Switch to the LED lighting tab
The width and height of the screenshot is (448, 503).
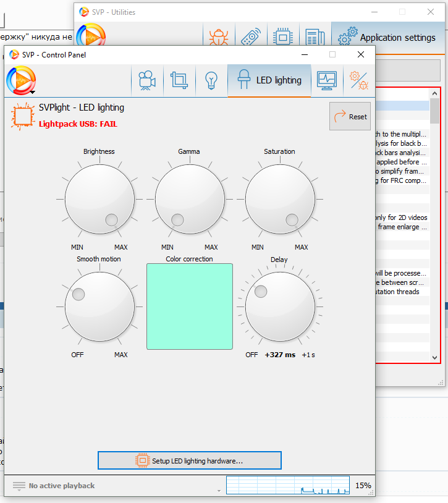pyautogui.click(x=269, y=80)
